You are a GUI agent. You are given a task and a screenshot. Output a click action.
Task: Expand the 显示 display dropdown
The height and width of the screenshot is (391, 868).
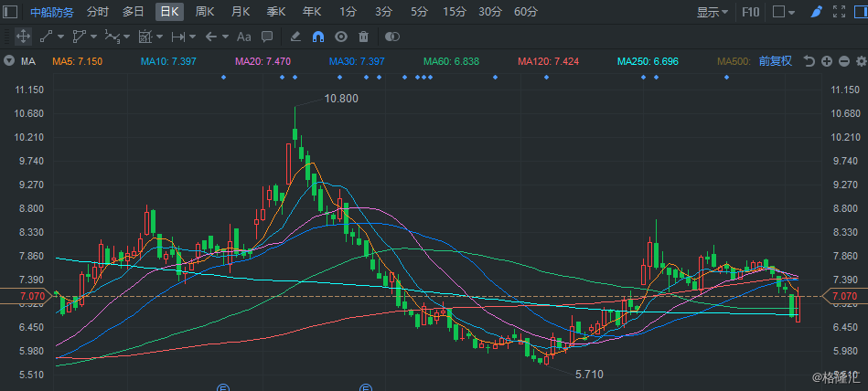point(713,12)
